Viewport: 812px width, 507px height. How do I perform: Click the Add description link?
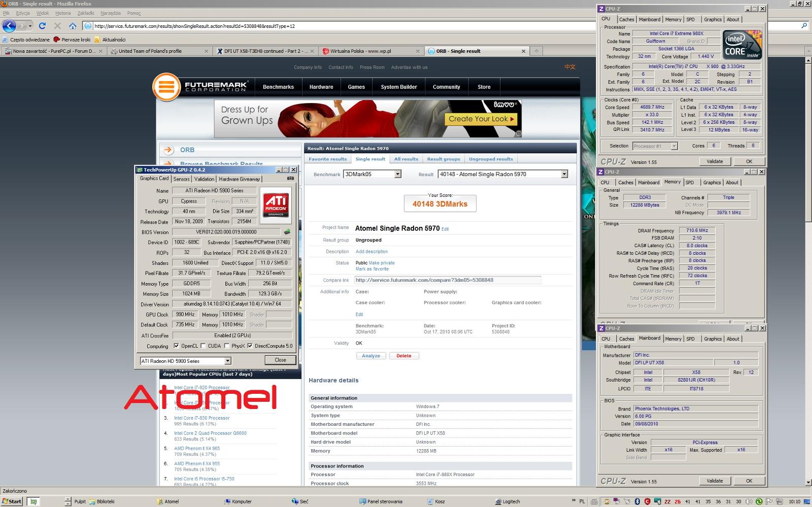tap(371, 251)
